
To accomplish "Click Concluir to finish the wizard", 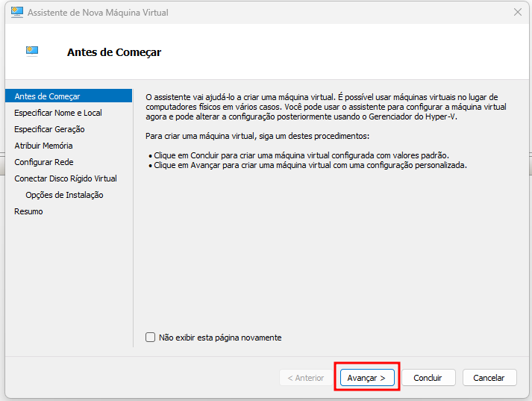I will point(428,378).
